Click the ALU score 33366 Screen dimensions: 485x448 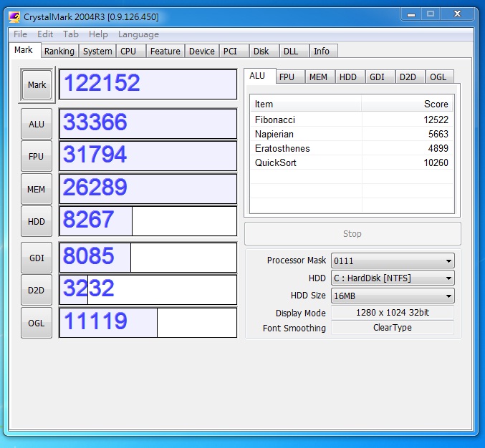(x=148, y=124)
